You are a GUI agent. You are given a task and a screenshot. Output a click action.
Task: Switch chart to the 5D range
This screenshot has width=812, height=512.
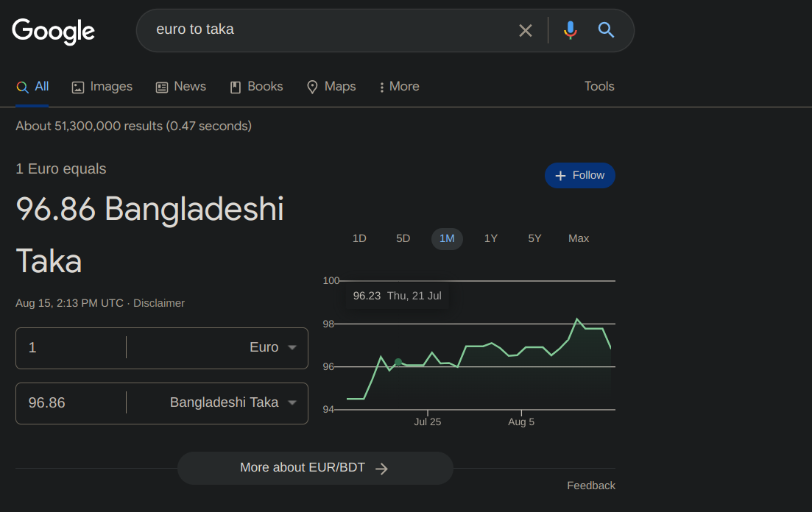coord(403,238)
